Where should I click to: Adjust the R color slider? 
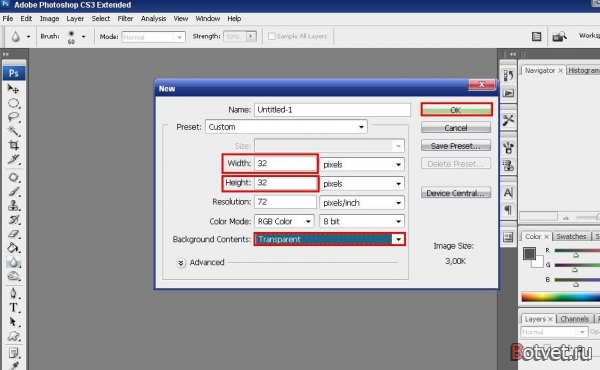click(x=576, y=255)
